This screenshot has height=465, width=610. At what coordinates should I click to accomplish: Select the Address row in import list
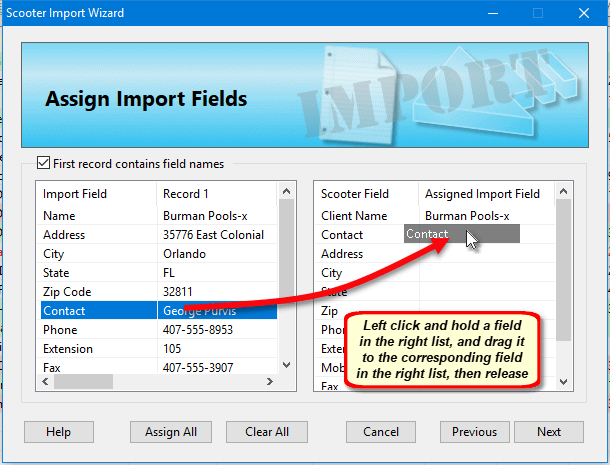click(159, 235)
